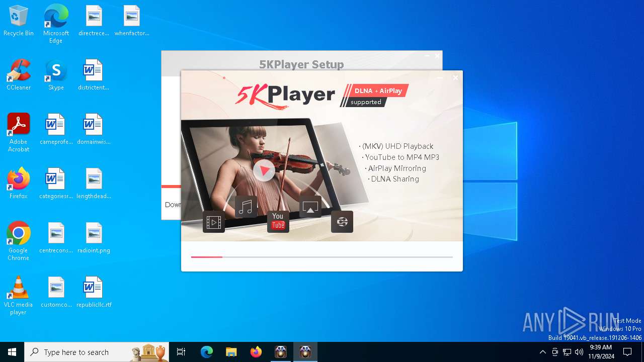This screenshot has width=644, height=362.
Task: Select the centrecons... image file
Action: [56, 238]
